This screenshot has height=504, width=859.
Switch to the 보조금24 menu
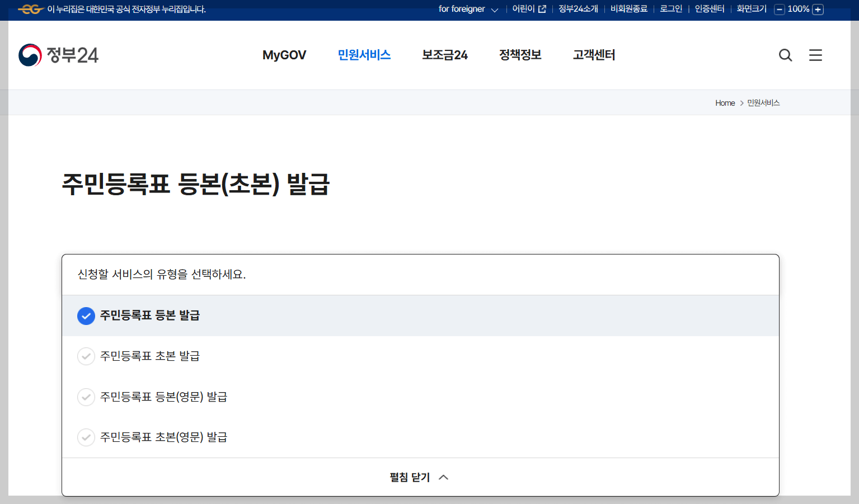click(444, 55)
